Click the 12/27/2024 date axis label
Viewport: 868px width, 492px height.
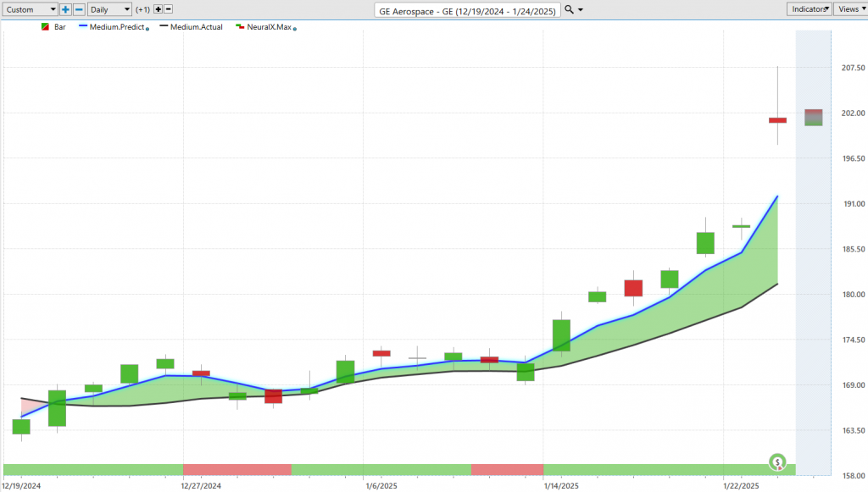[x=201, y=486]
